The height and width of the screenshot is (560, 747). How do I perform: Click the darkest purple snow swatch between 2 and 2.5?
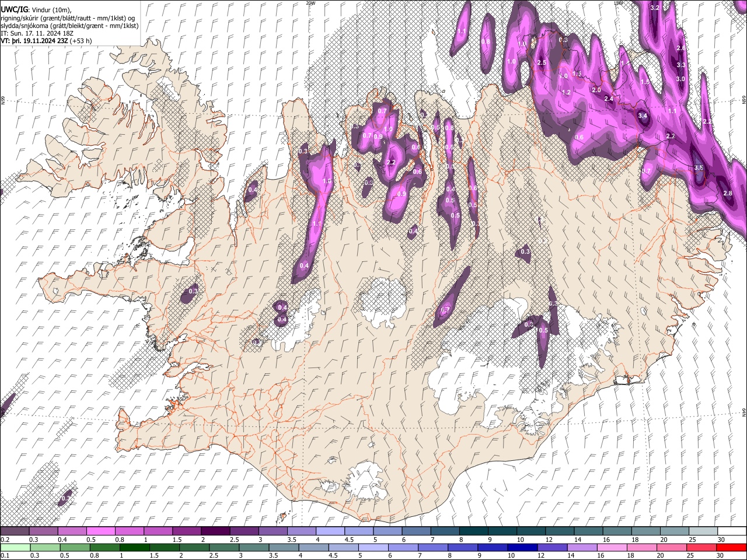(215, 531)
